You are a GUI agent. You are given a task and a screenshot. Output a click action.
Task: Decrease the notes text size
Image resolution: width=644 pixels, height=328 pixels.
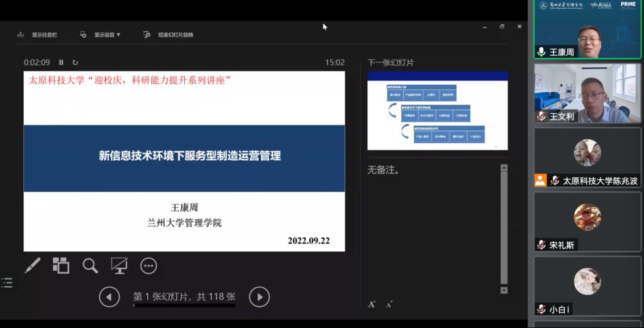coord(389,304)
